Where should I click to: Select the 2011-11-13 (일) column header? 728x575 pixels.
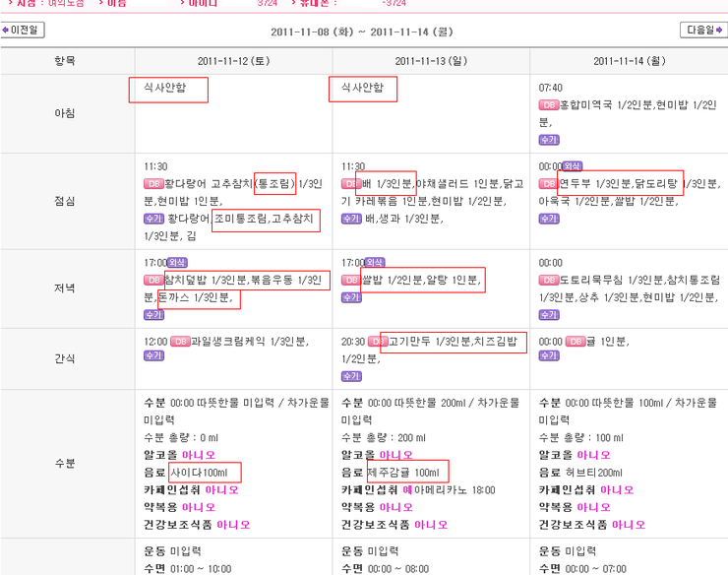pyautogui.click(x=431, y=61)
